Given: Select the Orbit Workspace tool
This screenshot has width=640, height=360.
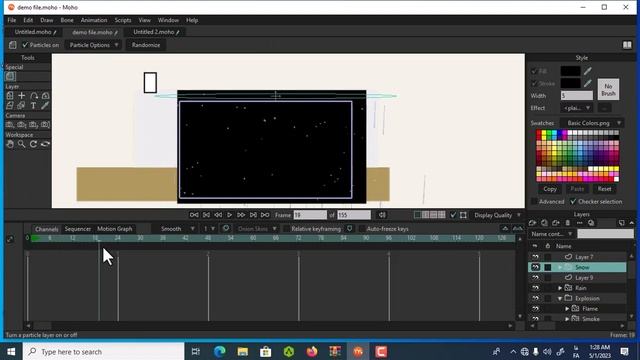Looking at the screenshot, I should (x=45, y=144).
